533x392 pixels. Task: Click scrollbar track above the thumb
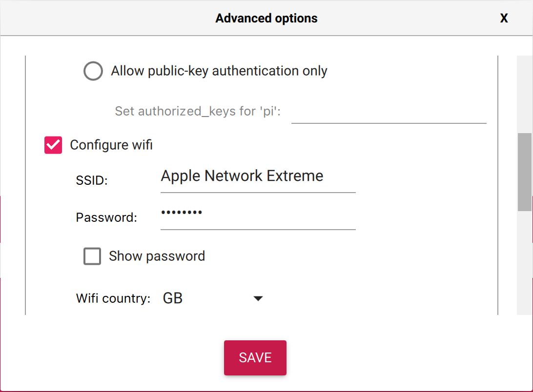(x=525, y=95)
